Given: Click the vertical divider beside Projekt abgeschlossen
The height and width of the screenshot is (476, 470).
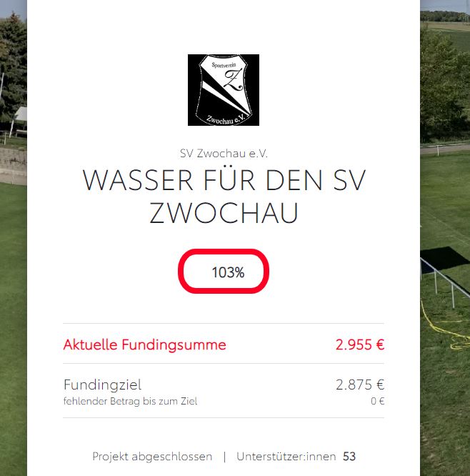Looking at the screenshot, I should coord(224,457).
